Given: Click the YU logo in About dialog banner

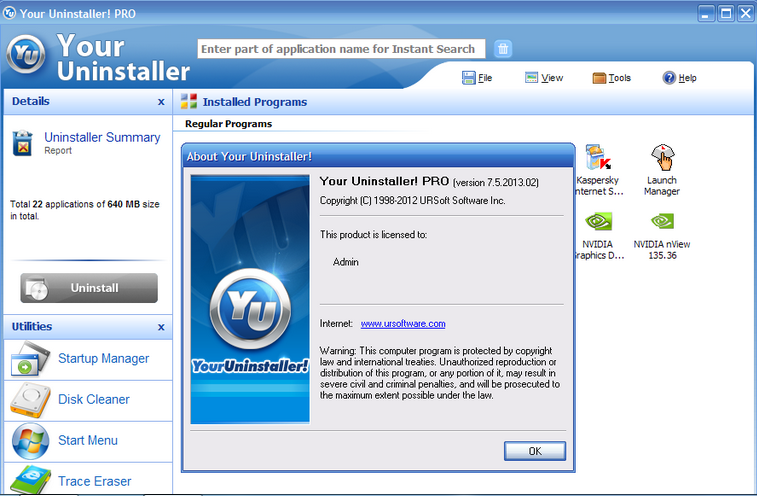Looking at the screenshot, I should click(250, 310).
